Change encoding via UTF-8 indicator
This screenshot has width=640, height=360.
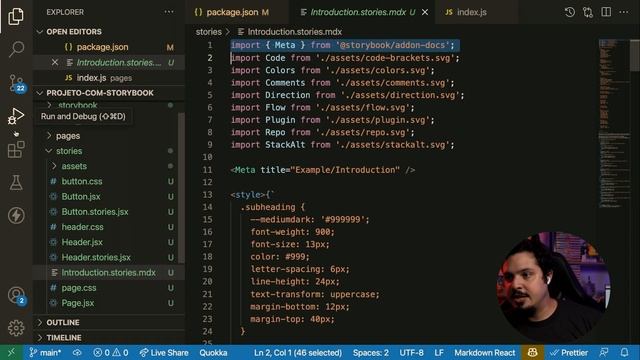coord(411,353)
